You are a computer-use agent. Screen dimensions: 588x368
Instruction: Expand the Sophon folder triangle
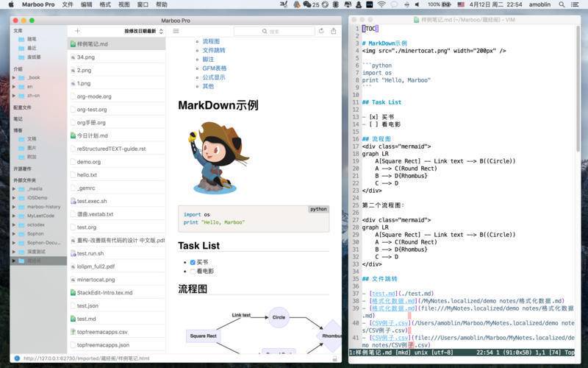(x=14, y=233)
